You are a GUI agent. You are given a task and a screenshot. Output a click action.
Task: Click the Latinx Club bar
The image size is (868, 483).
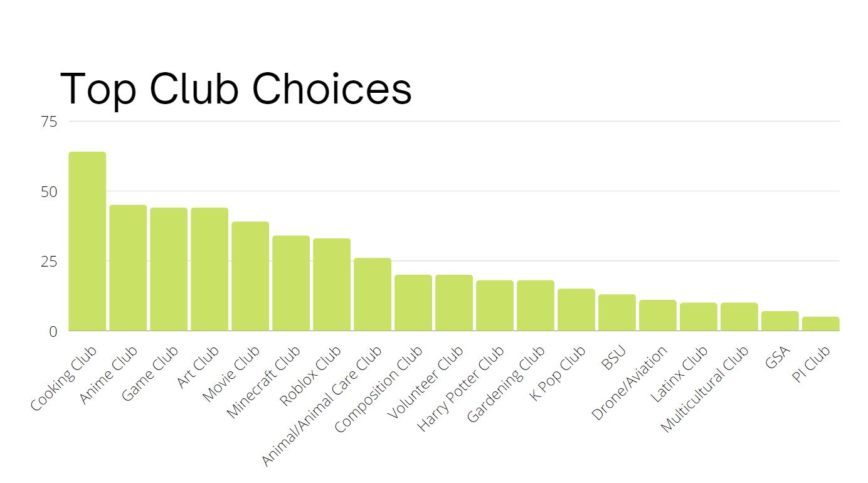point(699,317)
